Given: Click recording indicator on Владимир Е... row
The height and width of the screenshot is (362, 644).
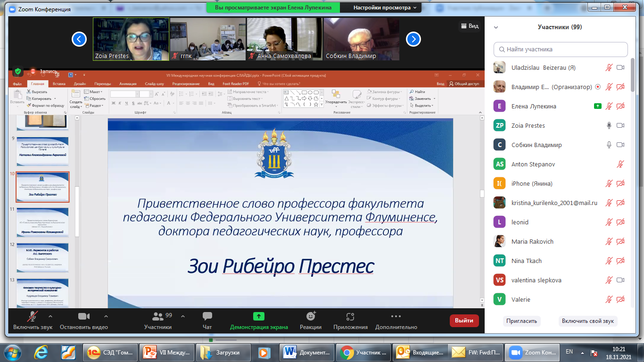Looking at the screenshot, I should point(598,87).
